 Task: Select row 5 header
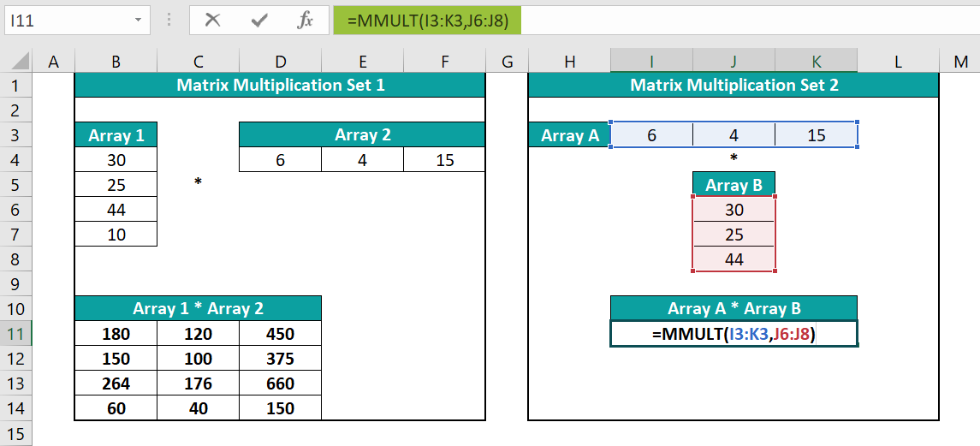[x=15, y=185]
